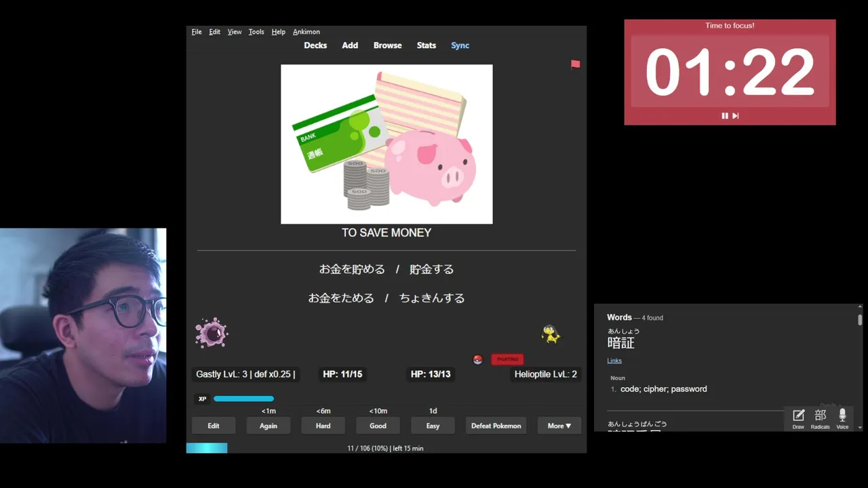Open the Draw kanji input tool

click(799, 419)
